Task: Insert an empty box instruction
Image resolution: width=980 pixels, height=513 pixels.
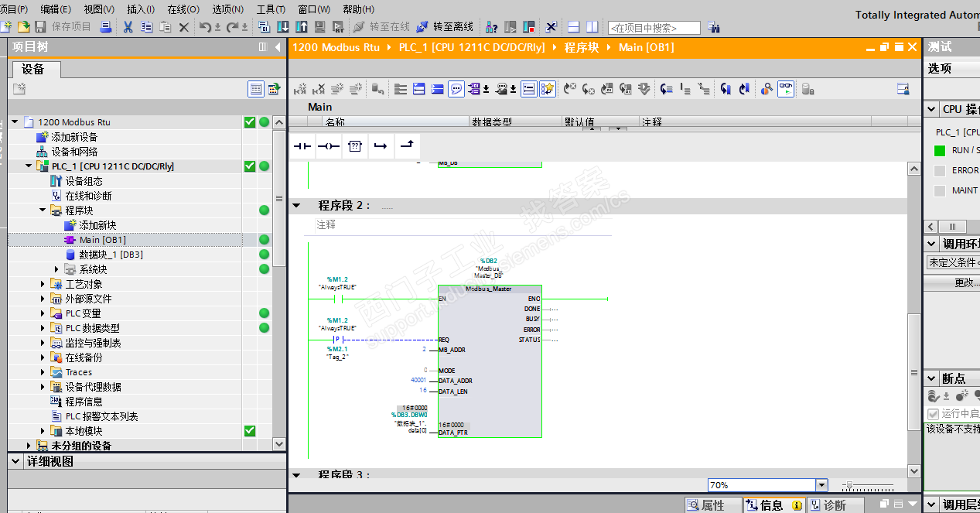Action: (354, 146)
